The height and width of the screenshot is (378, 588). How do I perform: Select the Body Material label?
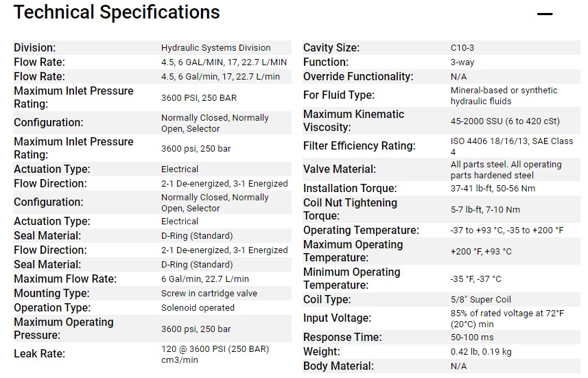[x=338, y=366]
